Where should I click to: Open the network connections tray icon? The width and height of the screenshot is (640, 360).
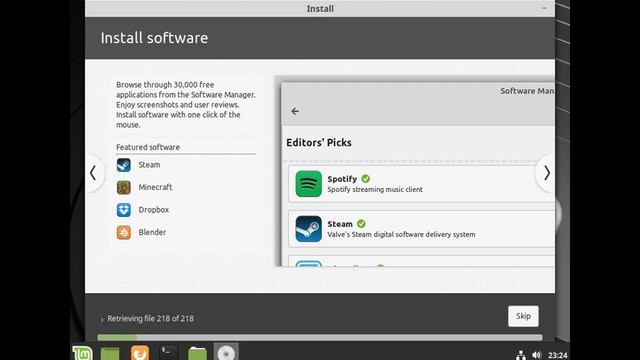pos(521,355)
